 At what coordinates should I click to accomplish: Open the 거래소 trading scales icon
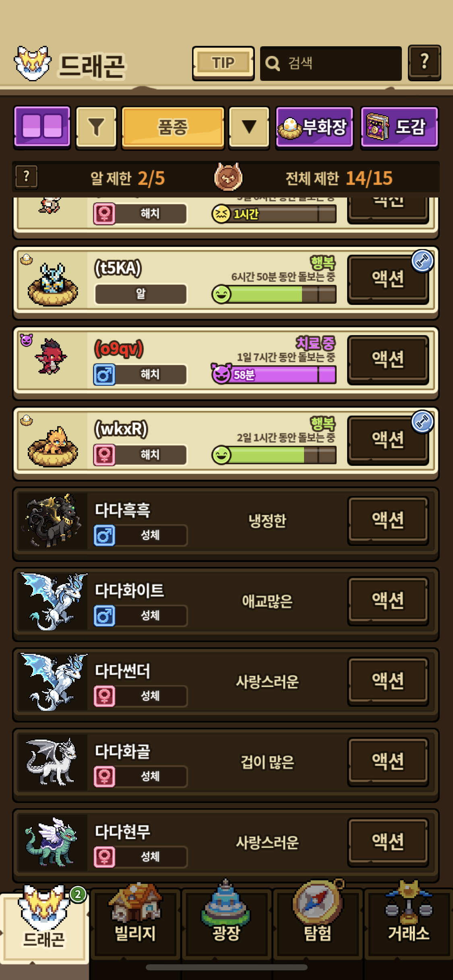tap(409, 921)
